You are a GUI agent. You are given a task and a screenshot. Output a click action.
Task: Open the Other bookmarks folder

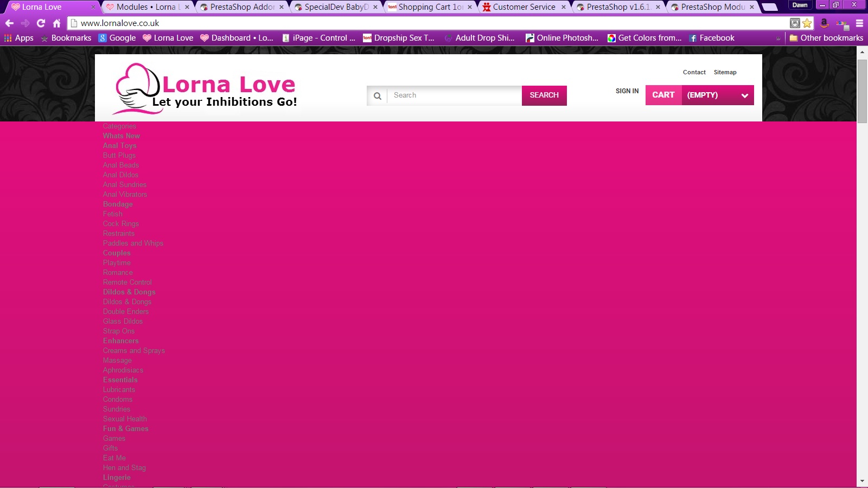point(826,38)
